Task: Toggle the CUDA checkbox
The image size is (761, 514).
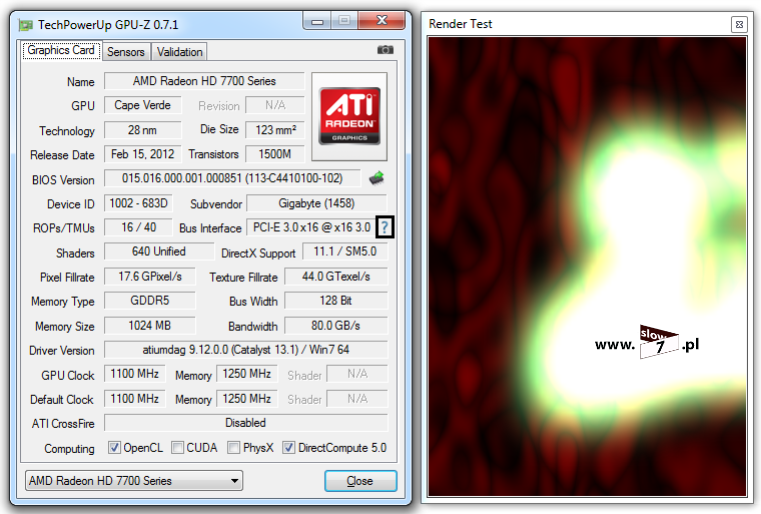Action: click(178, 448)
